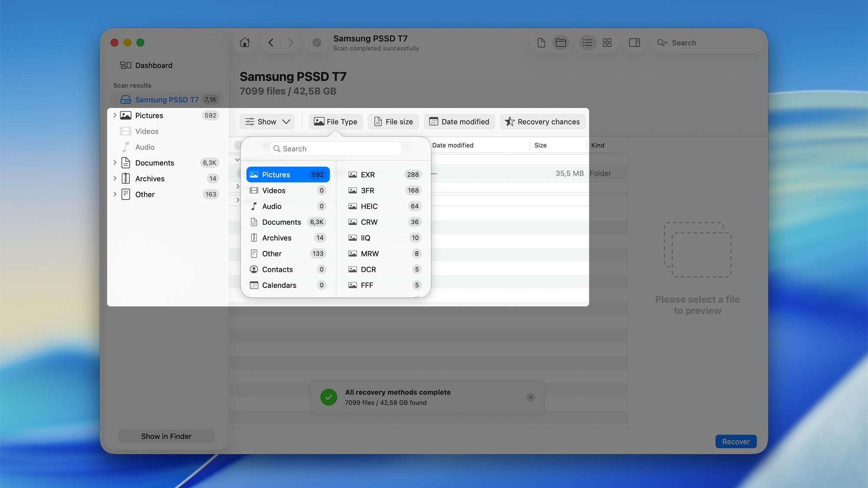
Task: Toggle the preview sidebar panel
Action: [634, 43]
